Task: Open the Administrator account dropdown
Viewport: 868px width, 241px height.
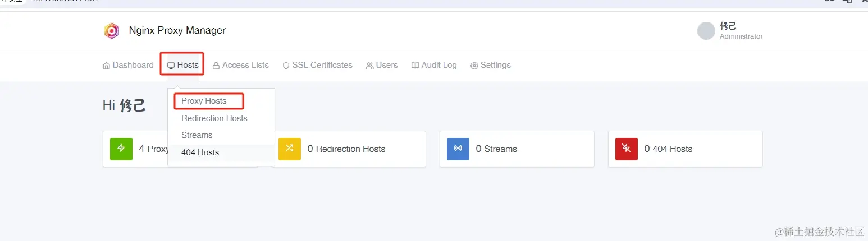Action: pyautogui.click(x=730, y=31)
